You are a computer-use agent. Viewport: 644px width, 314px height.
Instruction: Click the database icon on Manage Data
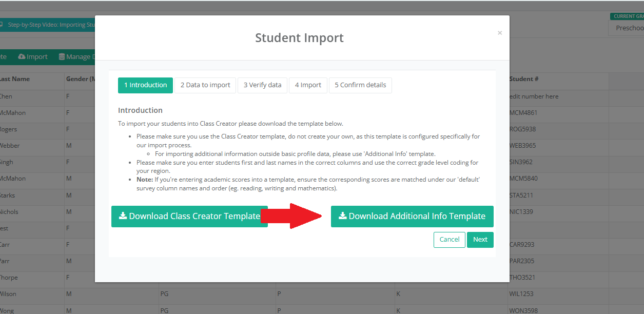pos(62,57)
